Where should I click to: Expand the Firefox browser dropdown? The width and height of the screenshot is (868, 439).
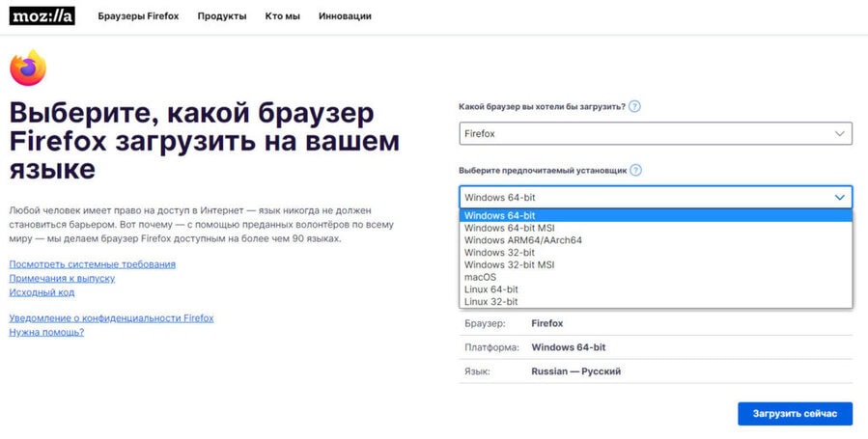[656, 134]
